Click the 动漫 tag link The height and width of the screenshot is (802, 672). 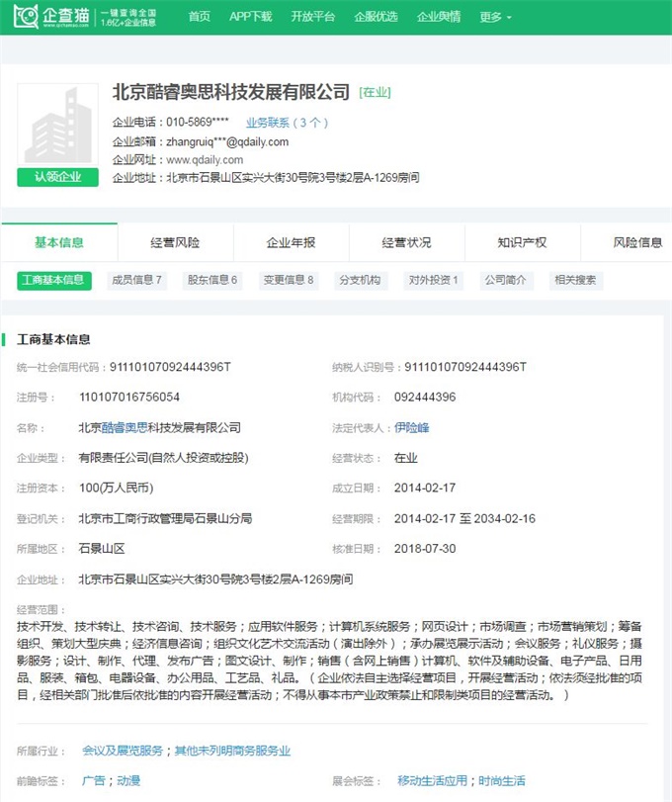[128, 781]
